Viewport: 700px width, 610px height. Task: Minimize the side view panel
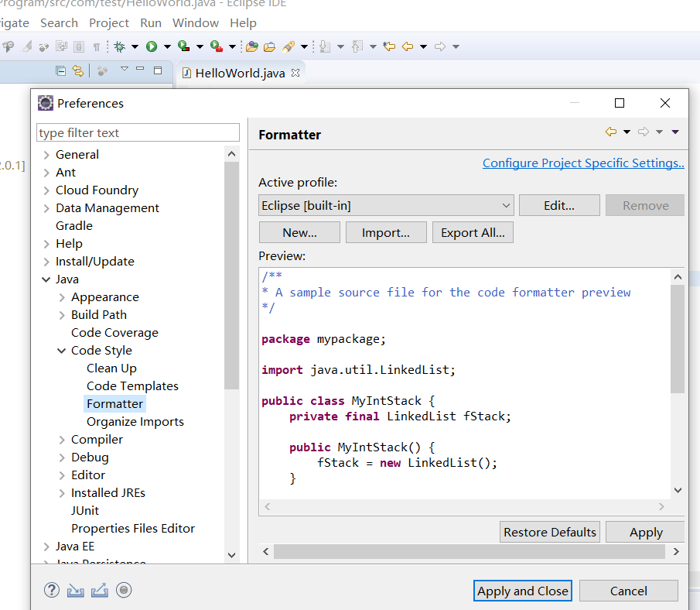[140, 69]
